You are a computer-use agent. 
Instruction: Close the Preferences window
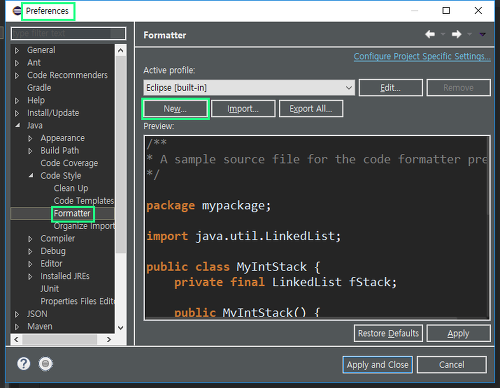478,11
